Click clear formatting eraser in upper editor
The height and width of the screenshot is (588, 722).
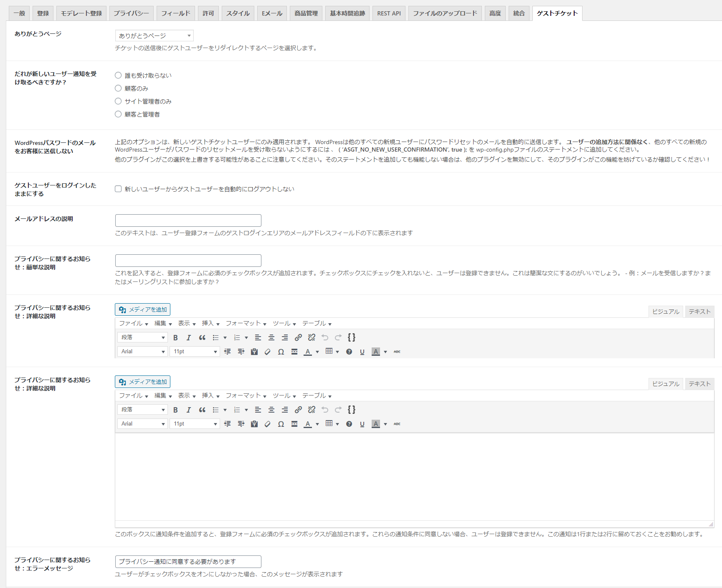click(x=268, y=352)
